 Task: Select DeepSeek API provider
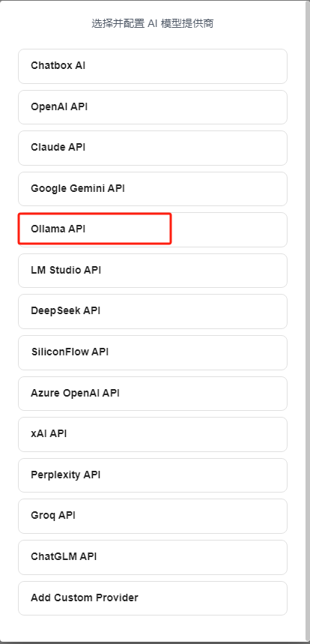coord(153,311)
